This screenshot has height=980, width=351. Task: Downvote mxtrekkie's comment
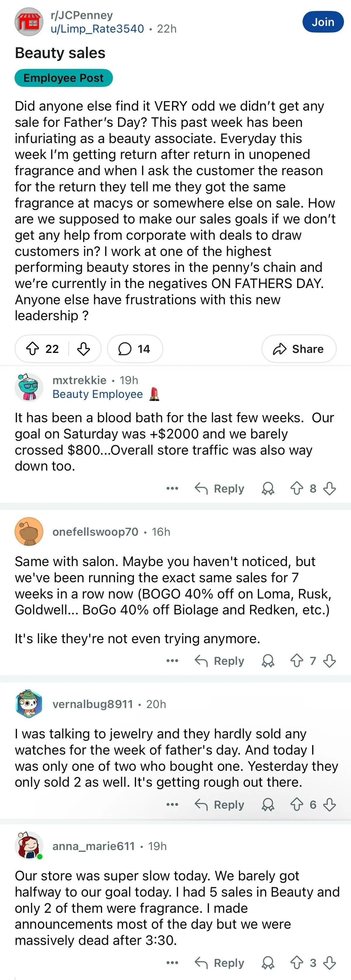click(329, 488)
